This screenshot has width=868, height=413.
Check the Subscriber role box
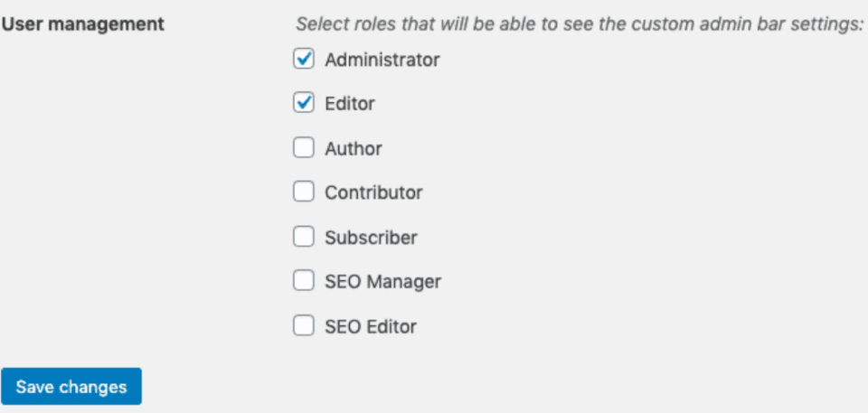(x=303, y=237)
